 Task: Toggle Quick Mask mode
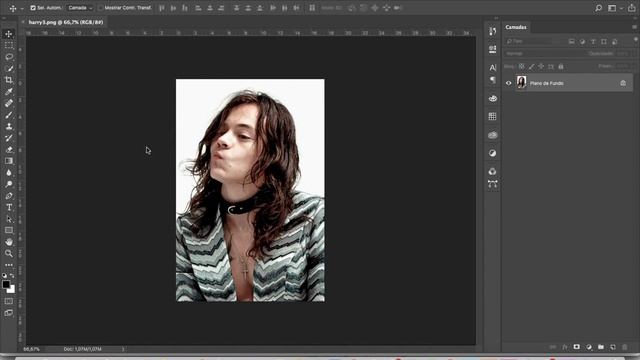click(x=9, y=301)
